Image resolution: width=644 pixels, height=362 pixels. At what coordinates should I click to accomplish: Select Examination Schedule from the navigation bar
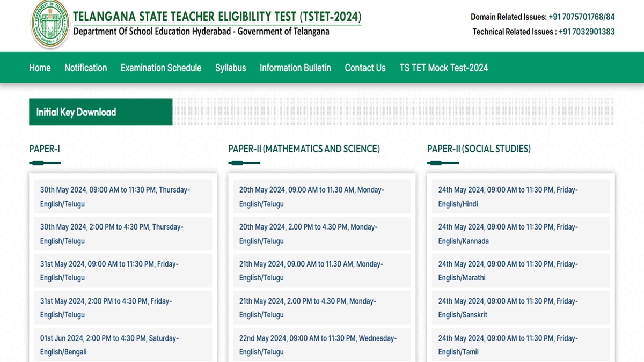pyautogui.click(x=160, y=68)
